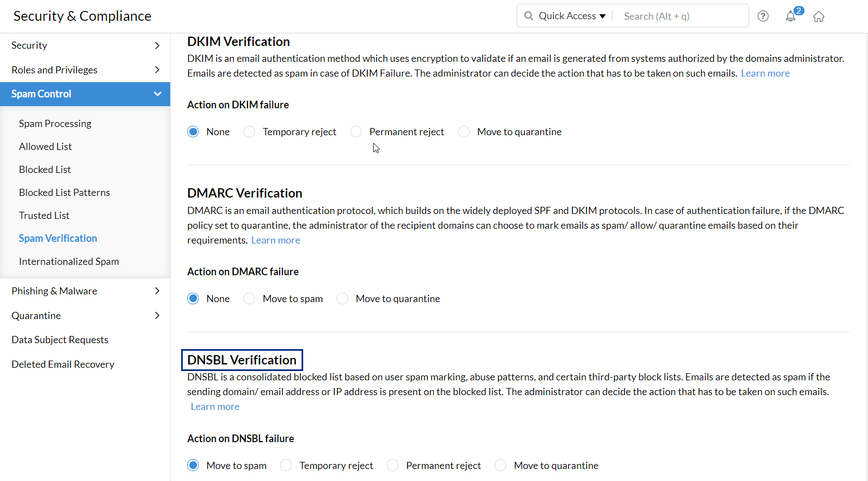This screenshot has width=868, height=481.
Task: Open Learn more link under DNSBL Verification
Action: point(215,407)
